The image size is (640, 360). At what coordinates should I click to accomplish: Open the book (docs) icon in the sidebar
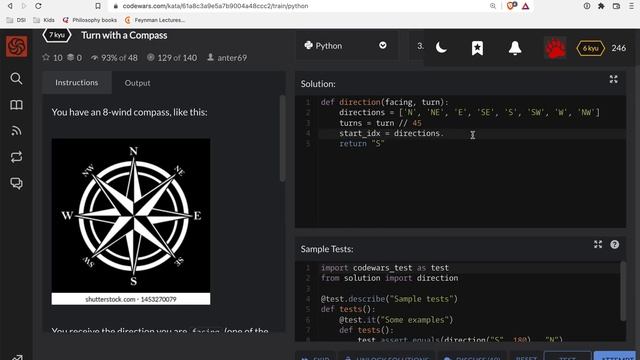(16, 105)
